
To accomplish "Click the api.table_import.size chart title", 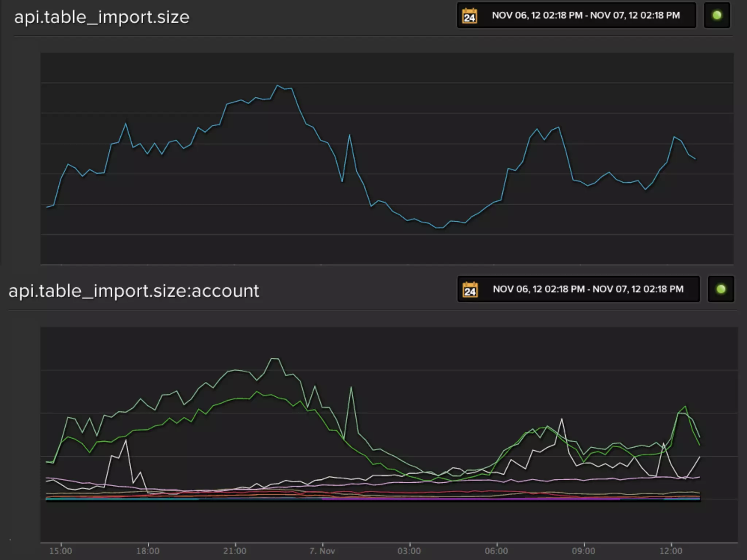I will 102,17.
